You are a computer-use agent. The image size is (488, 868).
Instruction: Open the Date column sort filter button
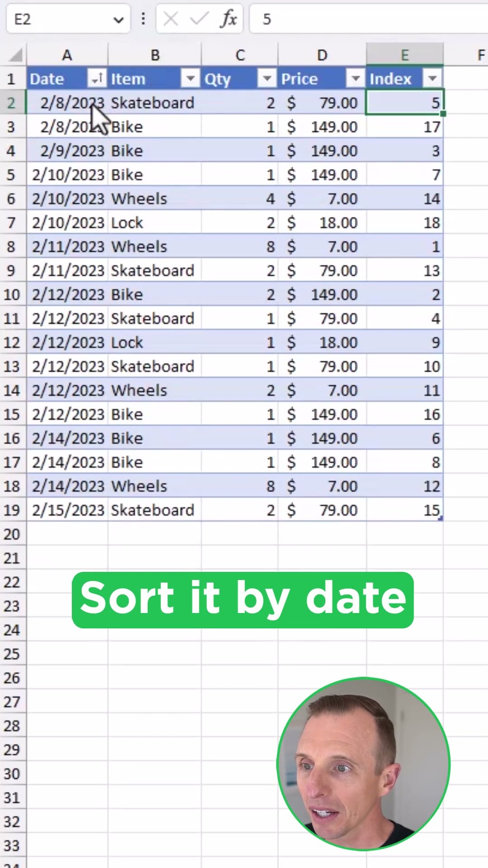[97, 79]
